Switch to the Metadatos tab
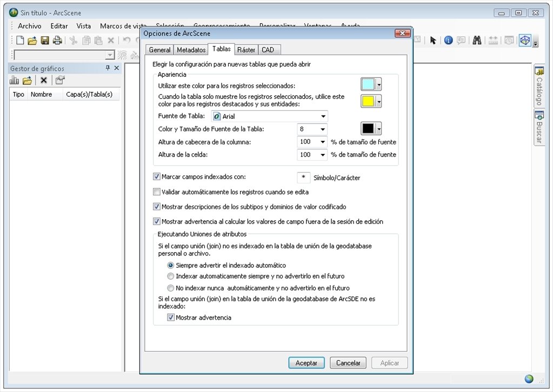Screen dimensions: 553x392 191,50
